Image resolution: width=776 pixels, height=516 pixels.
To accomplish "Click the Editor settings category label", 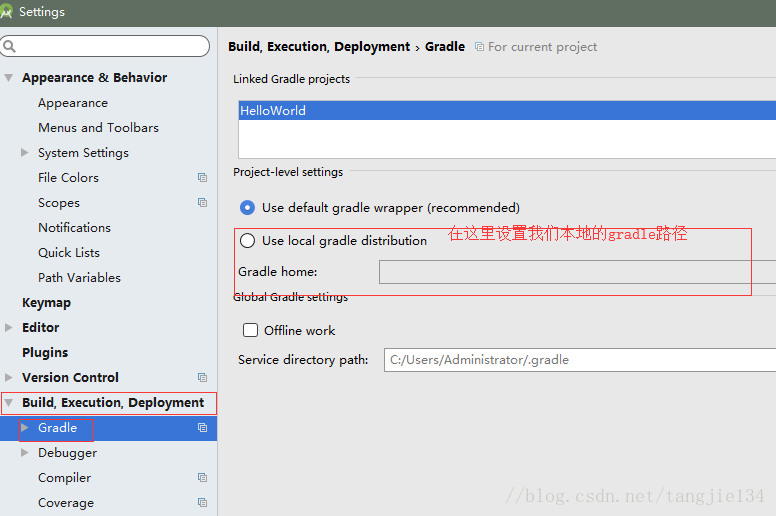I will pos(41,328).
